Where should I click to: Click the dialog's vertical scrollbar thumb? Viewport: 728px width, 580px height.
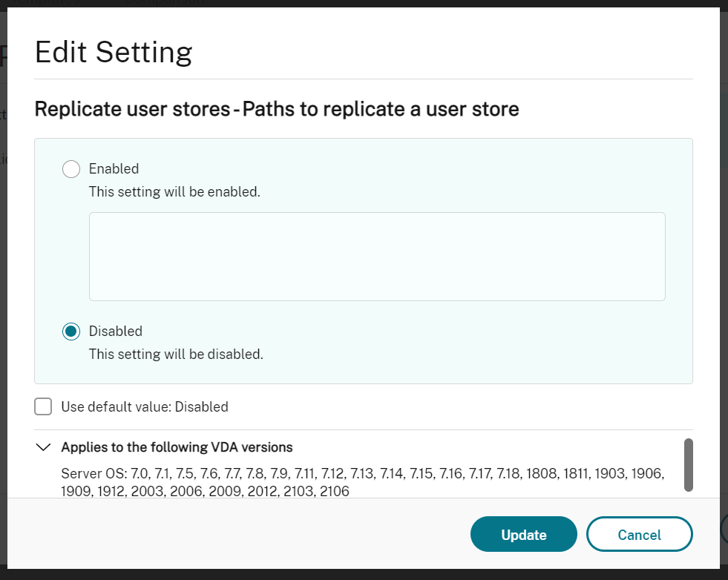[x=688, y=464]
